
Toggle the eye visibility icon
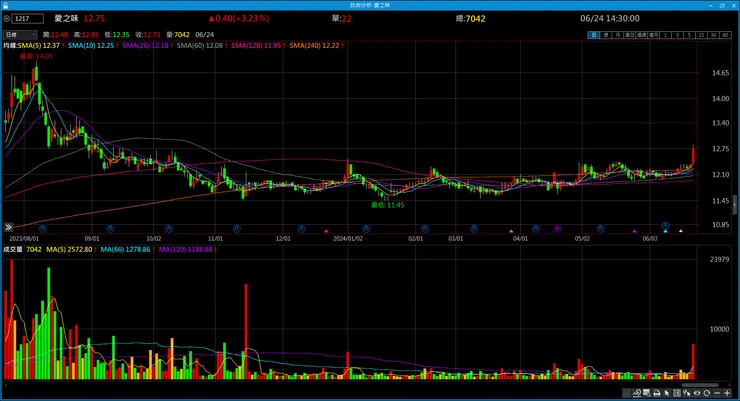pyautogui.click(x=697, y=393)
